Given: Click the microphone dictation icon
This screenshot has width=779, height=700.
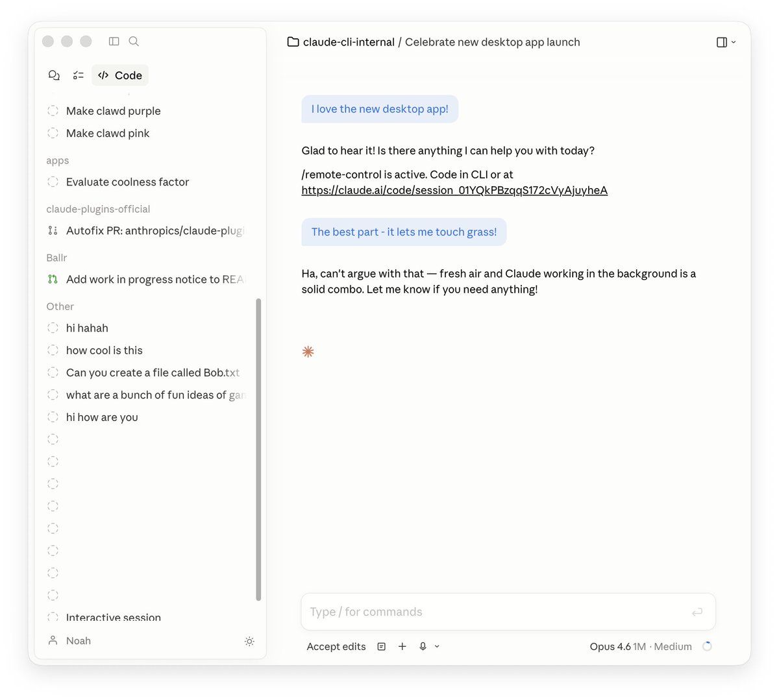Looking at the screenshot, I should [423, 647].
